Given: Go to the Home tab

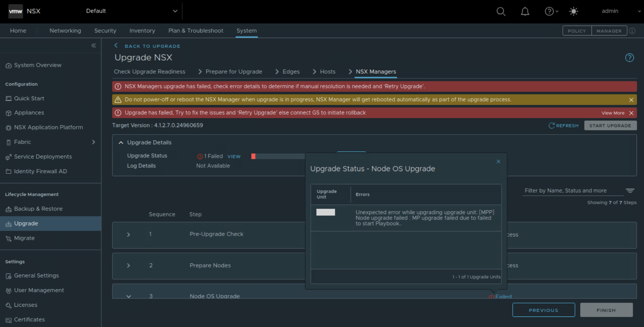Looking at the screenshot, I should click(18, 31).
